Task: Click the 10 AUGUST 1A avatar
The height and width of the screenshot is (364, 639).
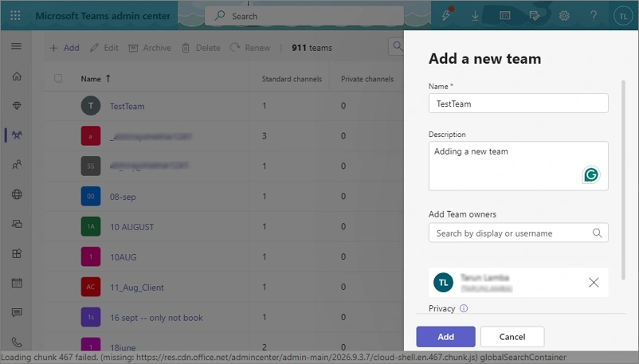Action: pos(91,227)
